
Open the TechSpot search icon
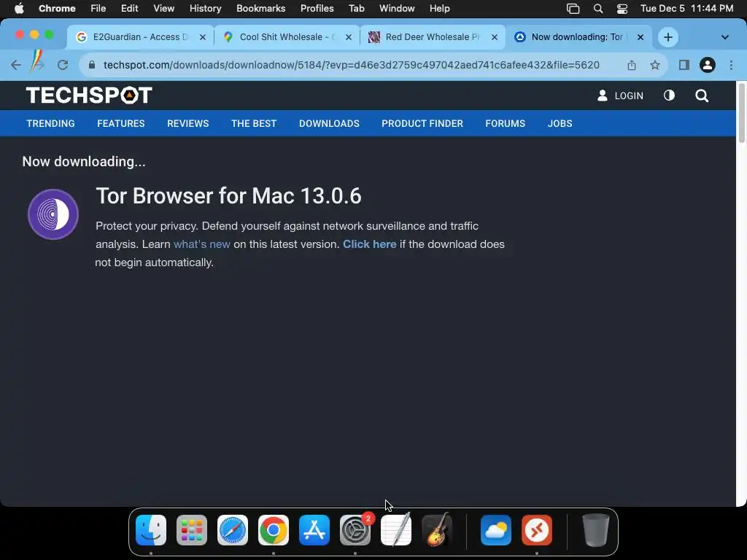pos(701,96)
